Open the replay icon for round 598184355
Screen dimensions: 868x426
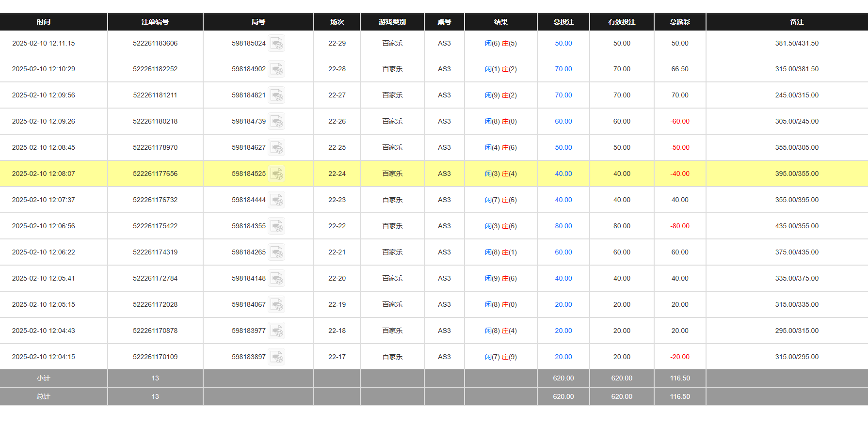276,226
